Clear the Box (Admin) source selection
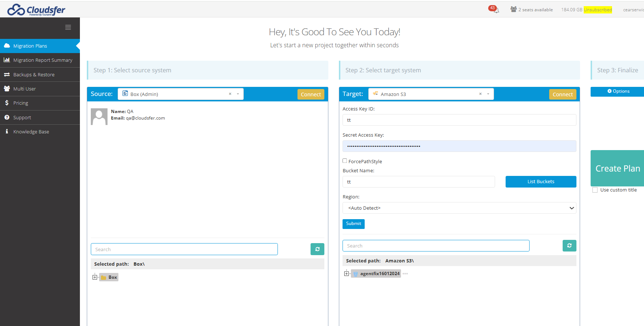 [230, 94]
